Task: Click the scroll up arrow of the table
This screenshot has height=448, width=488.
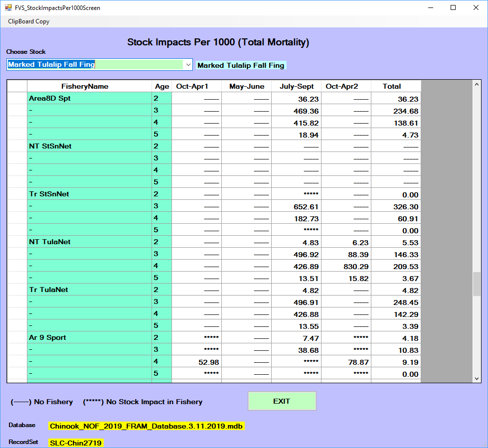Action: click(477, 84)
